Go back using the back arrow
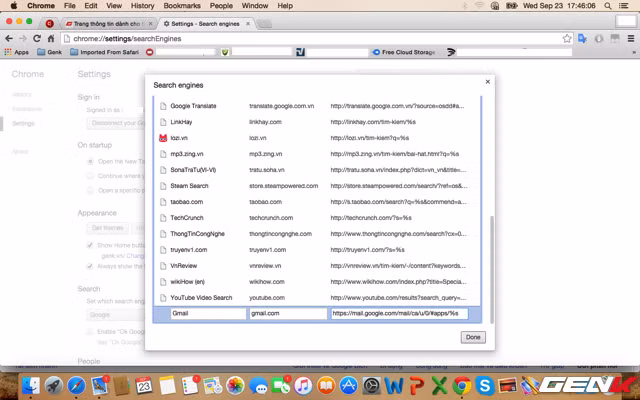Screen dimensions: 640x400 tap(9, 38)
